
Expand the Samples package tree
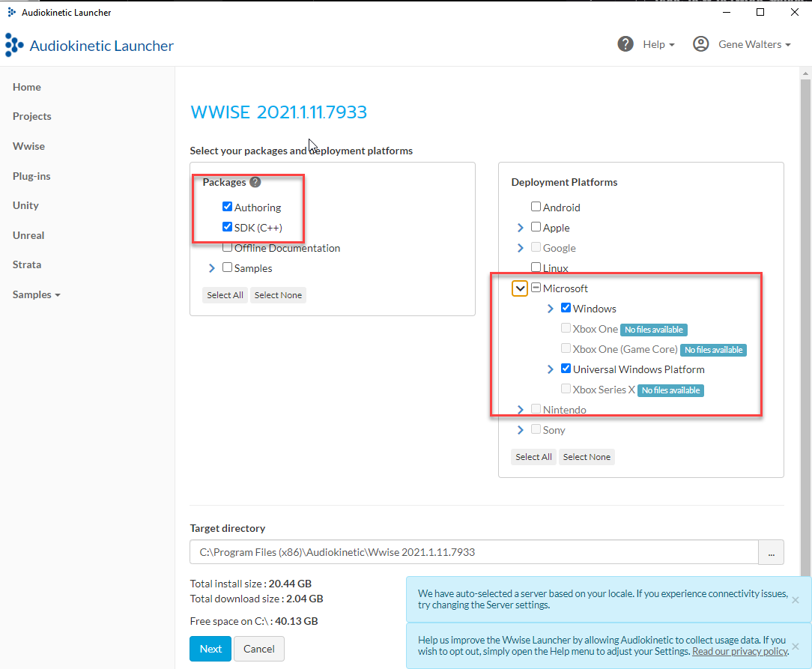click(x=212, y=268)
